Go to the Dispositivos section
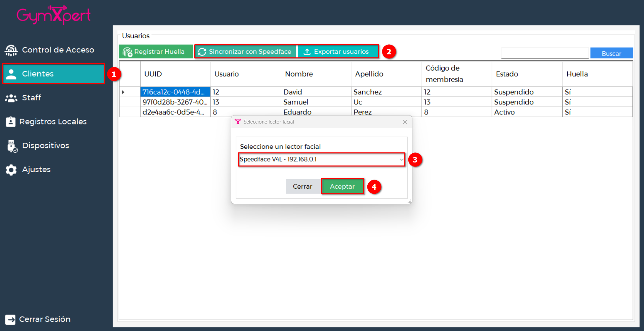Image resolution: width=644 pixels, height=331 pixels. (45, 146)
